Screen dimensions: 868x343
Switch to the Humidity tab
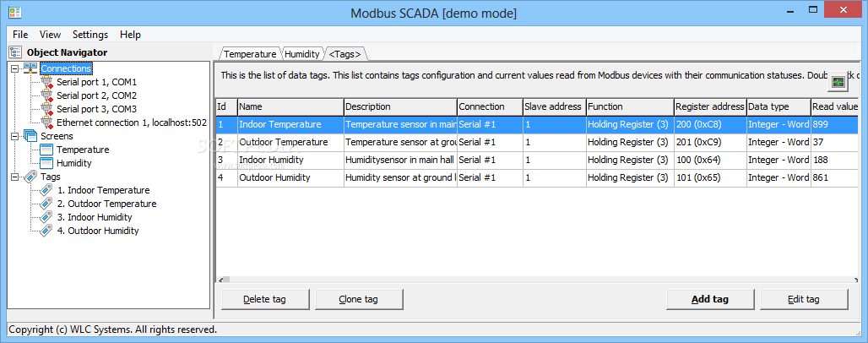(x=301, y=54)
